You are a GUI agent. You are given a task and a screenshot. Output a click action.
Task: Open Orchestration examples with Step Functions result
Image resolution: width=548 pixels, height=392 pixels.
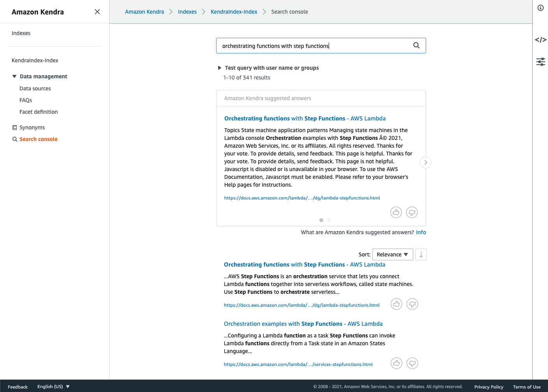(303, 324)
